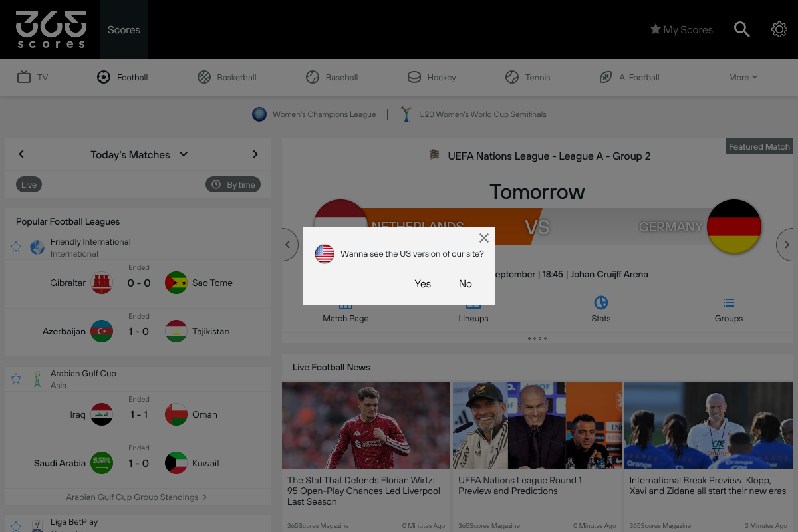This screenshot has width=798, height=532.
Task: Select the Basketball sport icon
Action: [204, 77]
